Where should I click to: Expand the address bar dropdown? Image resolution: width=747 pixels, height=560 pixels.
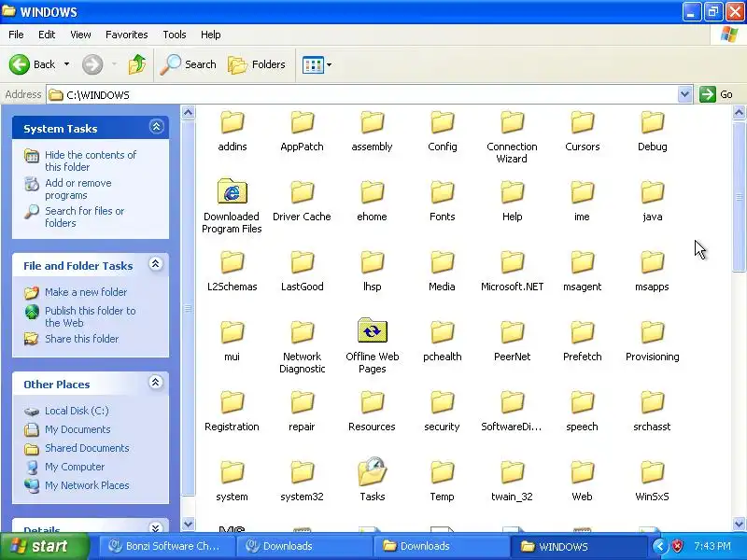point(684,94)
